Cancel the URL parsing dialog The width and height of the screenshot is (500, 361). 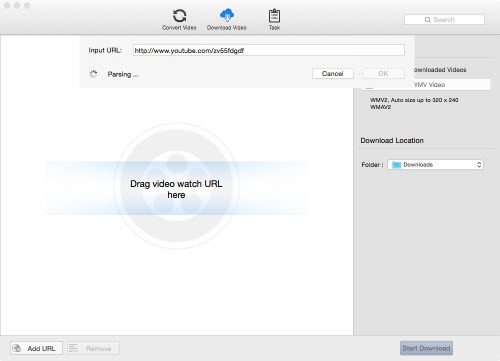(333, 74)
